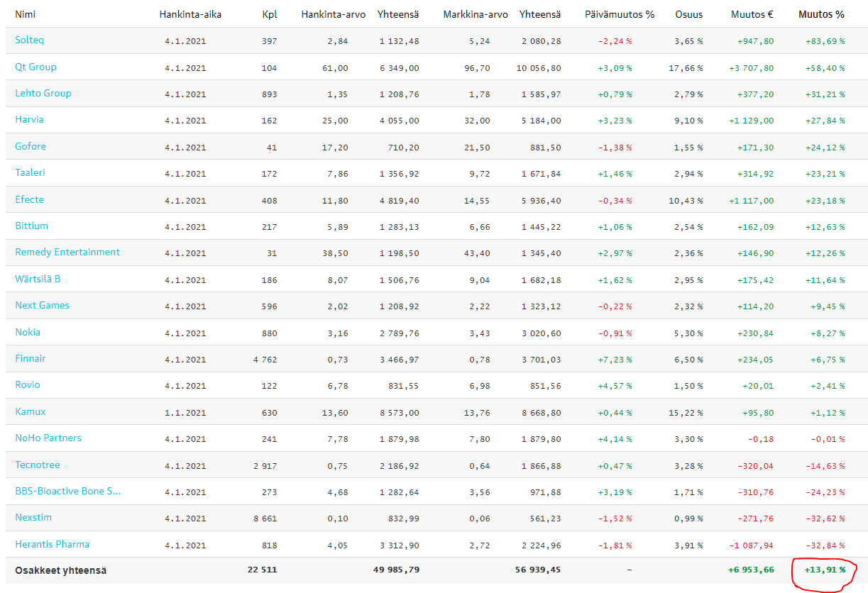This screenshot has width=868, height=593.
Task: Open the Wärtsilä B stock link
Action: pyautogui.click(x=38, y=279)
